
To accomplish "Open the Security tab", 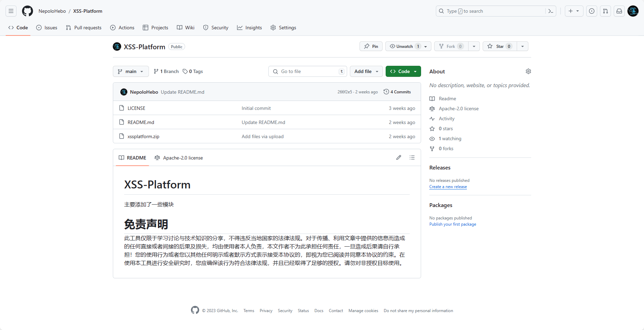I will [216, 28].
